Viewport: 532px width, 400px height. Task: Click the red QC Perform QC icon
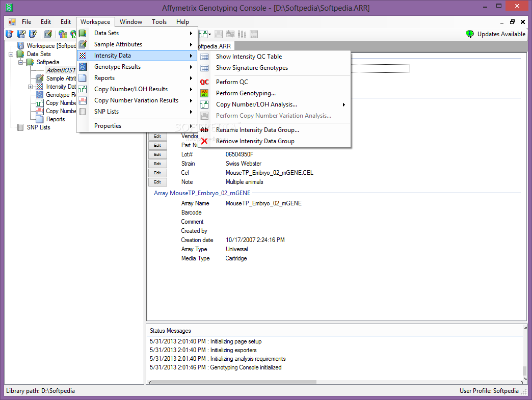tap(204, 82)
